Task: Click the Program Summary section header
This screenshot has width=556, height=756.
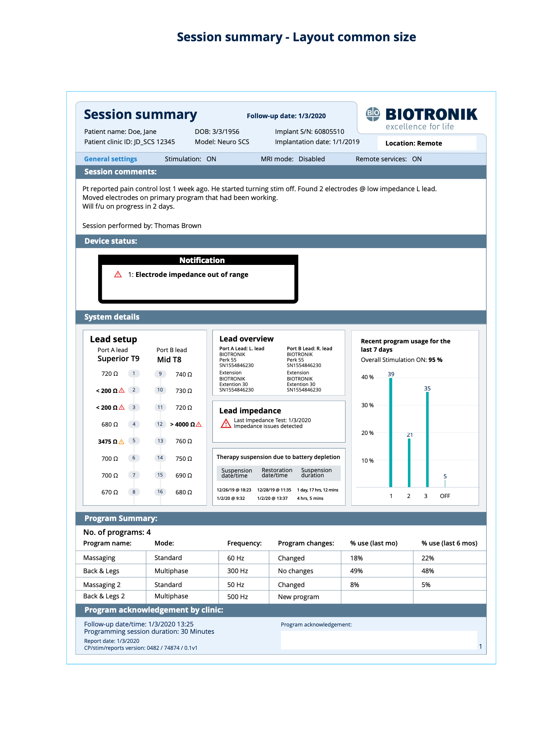Action: point(281,518)
